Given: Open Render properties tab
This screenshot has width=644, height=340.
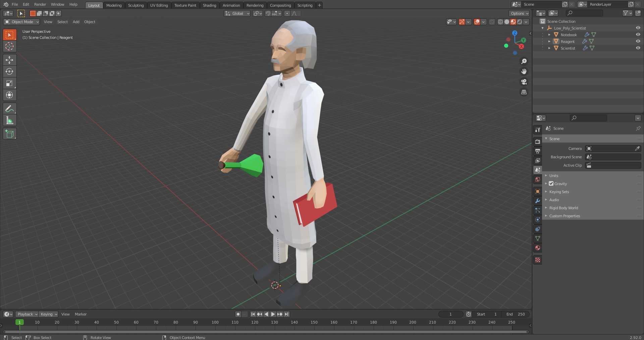Looking at the screenshot, I should (x=538, y=142).
